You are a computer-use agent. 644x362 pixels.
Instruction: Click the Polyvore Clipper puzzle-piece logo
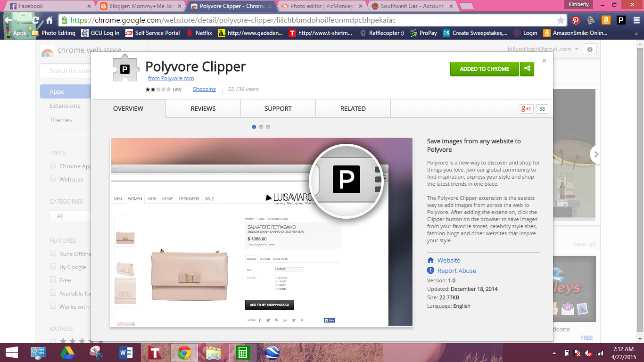pyautogui.click(x=125, y=69)
